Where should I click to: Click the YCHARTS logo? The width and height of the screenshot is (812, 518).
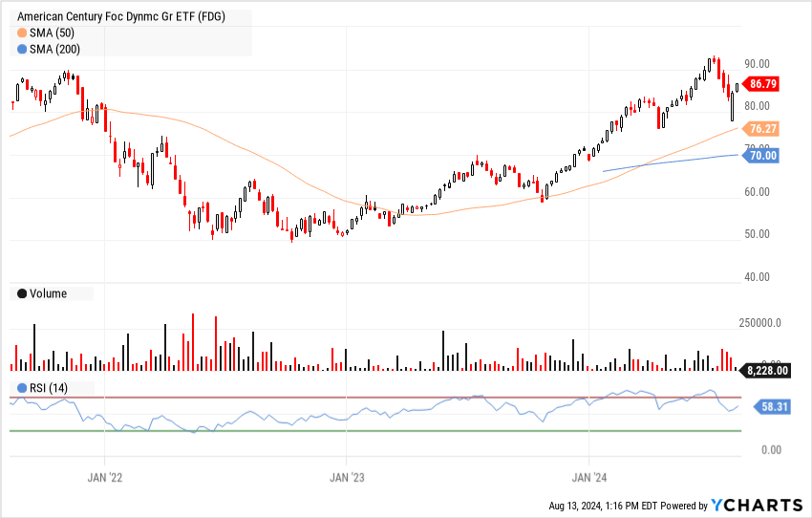tap(757, 505)
